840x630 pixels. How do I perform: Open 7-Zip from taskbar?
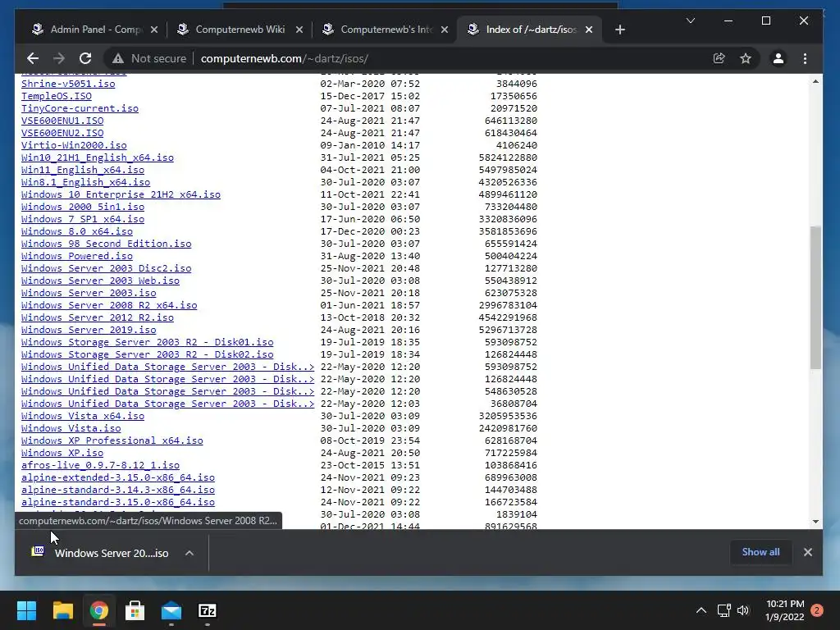(x=208, y=610)
